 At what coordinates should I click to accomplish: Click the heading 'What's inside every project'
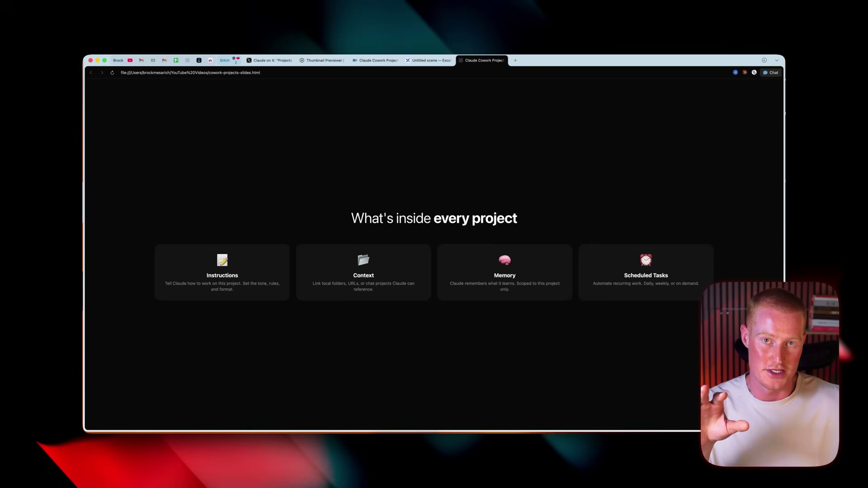434,218
